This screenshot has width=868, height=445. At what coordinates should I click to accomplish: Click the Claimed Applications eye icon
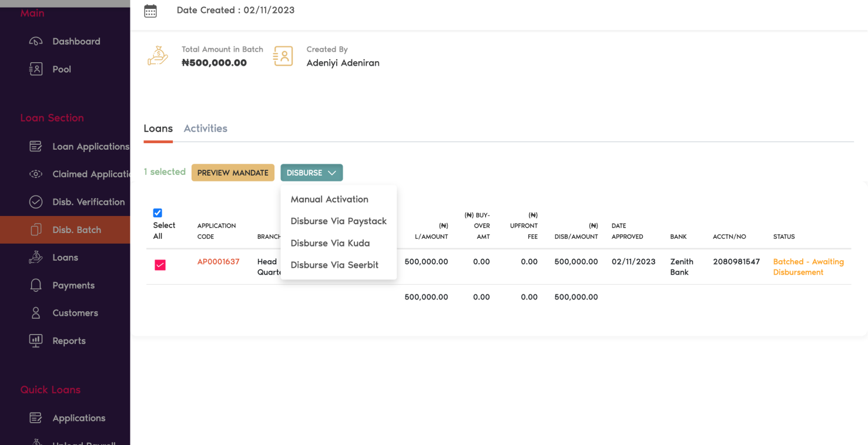36,174
